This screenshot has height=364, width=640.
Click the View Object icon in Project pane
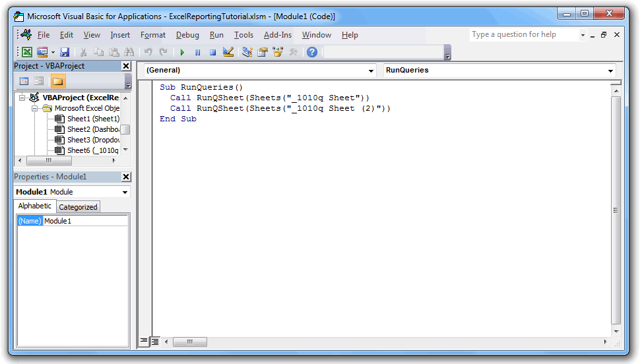[x=39, y=81]
